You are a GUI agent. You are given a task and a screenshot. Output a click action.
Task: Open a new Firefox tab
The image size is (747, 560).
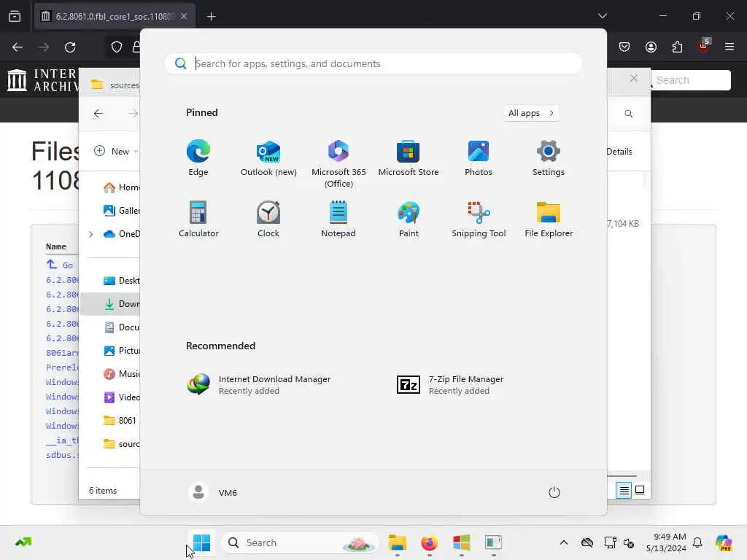211,16
